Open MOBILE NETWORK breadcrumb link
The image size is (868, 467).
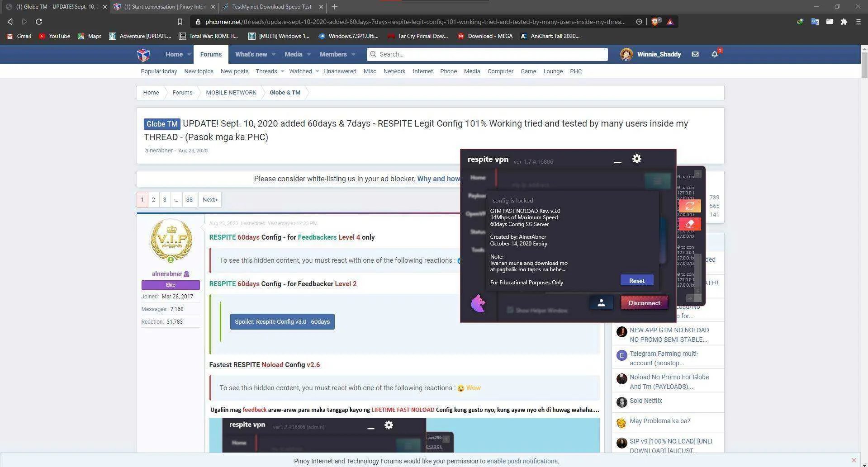tap(231, 93)
